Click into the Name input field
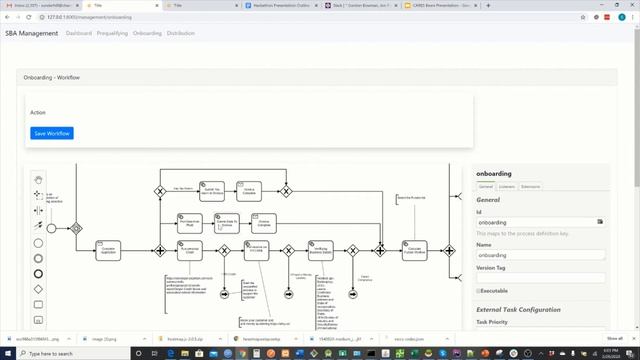 pyautogui.click(x=540, y=255)
